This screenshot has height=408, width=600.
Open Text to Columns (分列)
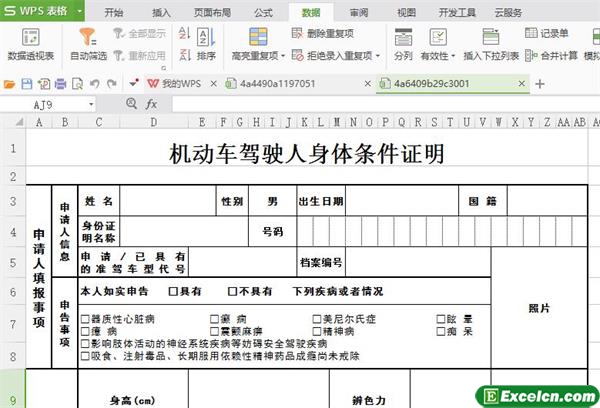pyautogui.click(x=403, y=44)
